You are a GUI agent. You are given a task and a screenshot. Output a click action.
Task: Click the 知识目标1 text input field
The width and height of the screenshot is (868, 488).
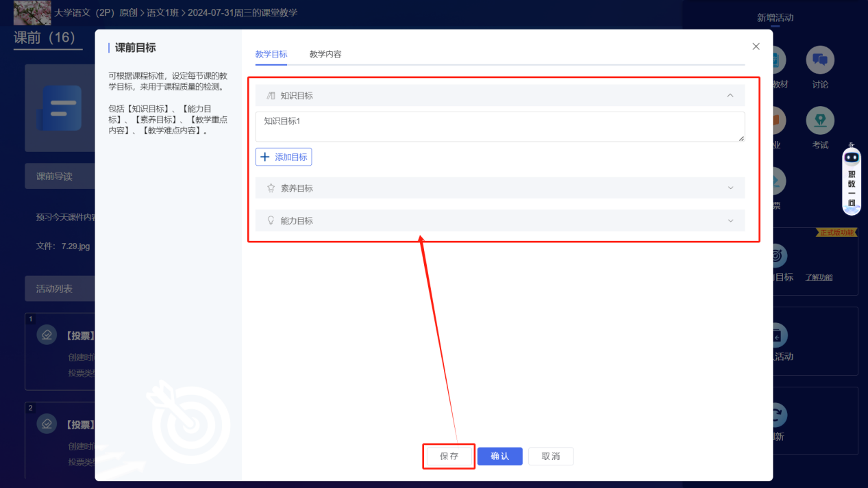tap(499, 127)
